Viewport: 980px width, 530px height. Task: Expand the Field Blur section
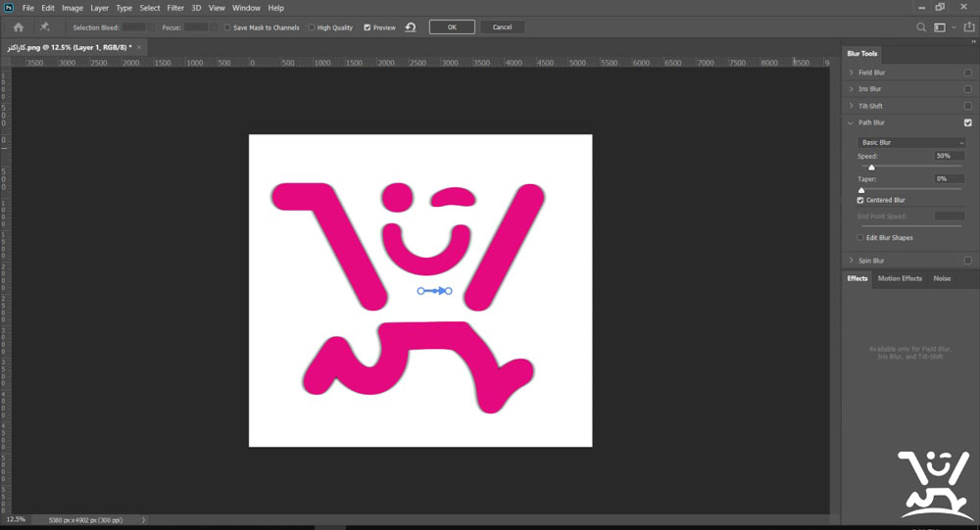pyautogui.click(x=851, y=72)
